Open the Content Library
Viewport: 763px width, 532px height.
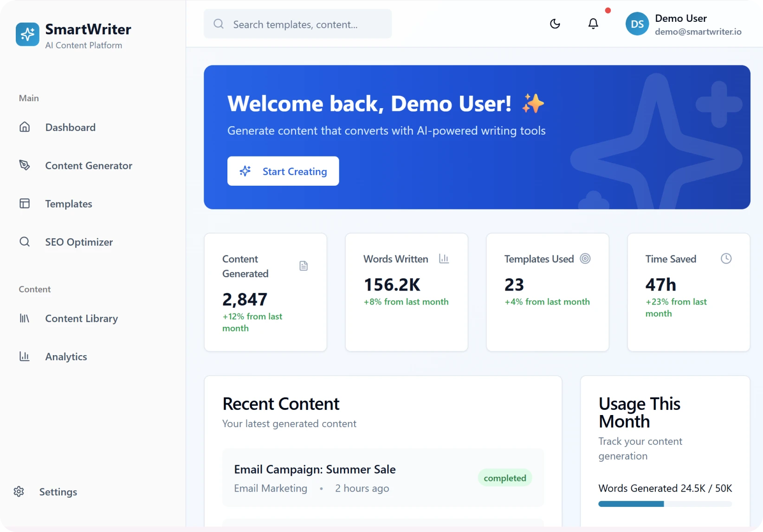tap(81, 318)
